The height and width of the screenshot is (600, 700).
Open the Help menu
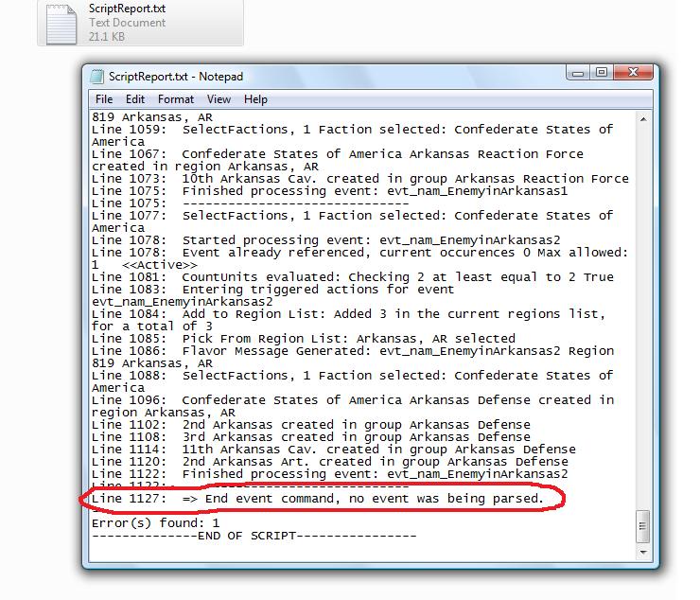click(255, 99)
